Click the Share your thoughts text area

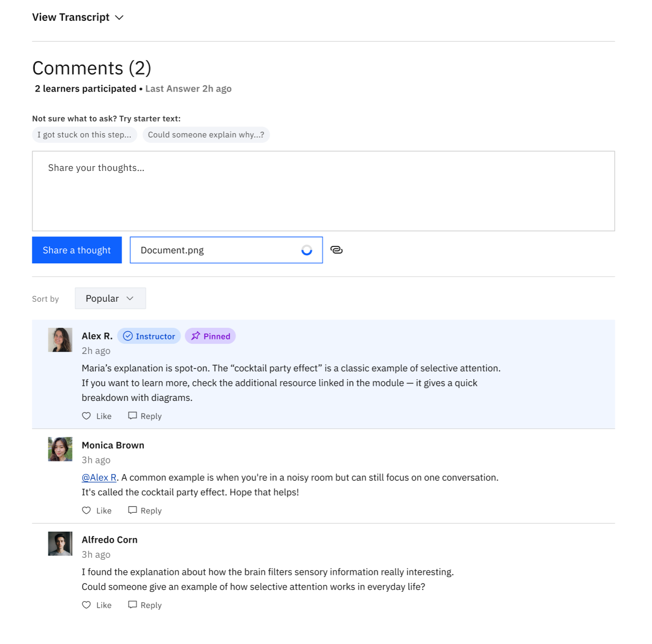tap(324, 191)
